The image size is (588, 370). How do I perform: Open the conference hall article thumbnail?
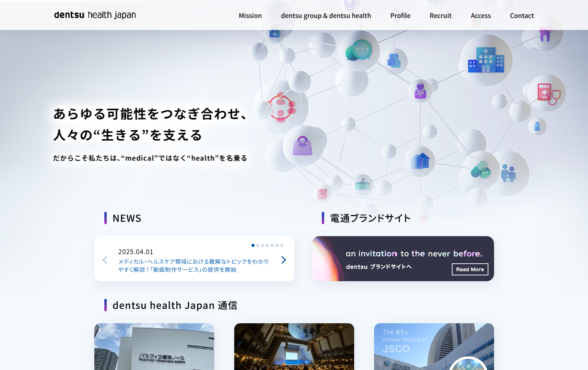point(294,346)
